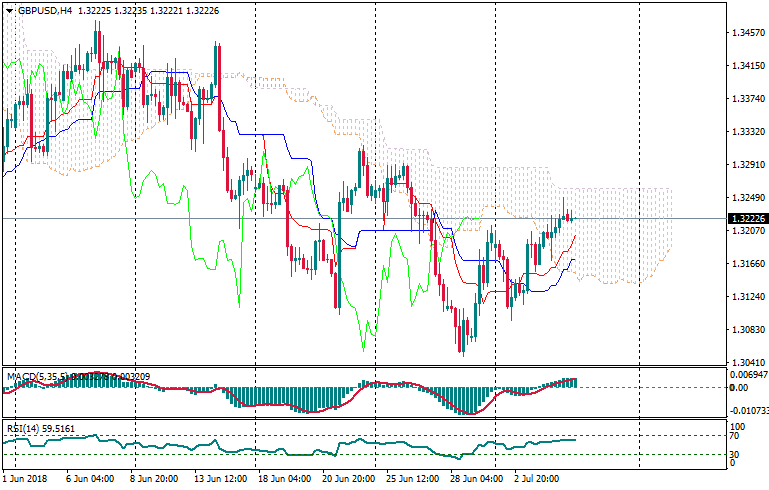Click the MACD -0.010733 scale label
The width and height of the screenshot is (769, 490).
click(748, 410)
